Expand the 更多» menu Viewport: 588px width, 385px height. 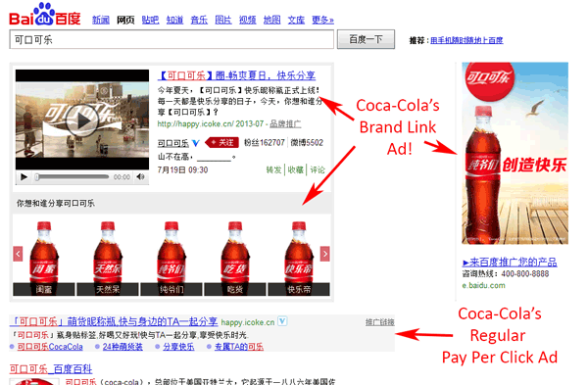point(322,20)
